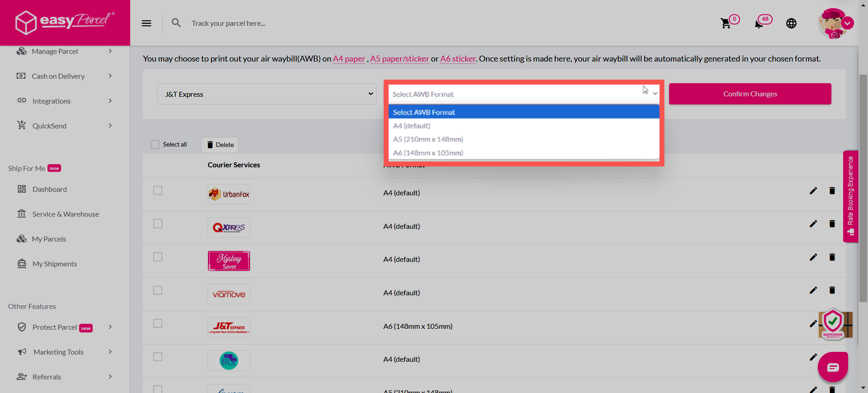Image resolution: width=868 pixels, height=393 pixels.
Task: Expand the Cash on Delivery menu
Action: pyautogui.click(x=64, y=76)
